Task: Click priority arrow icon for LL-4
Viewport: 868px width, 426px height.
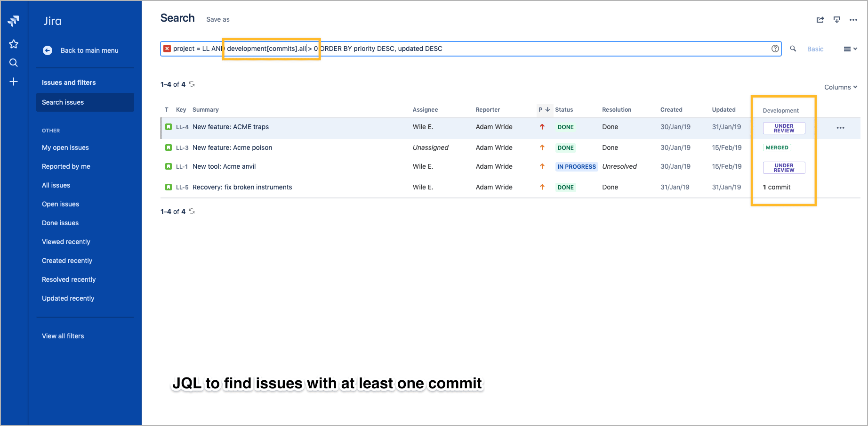Action: 542,127
